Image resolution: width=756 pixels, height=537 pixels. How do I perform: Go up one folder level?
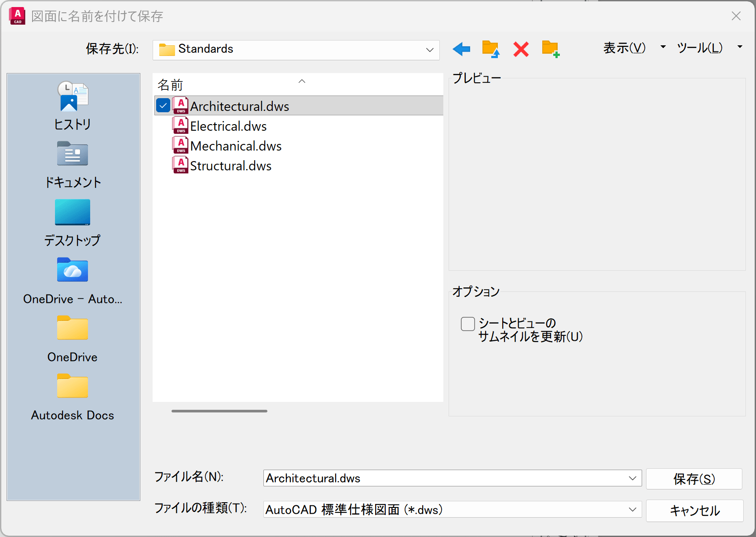coord(490,49)
